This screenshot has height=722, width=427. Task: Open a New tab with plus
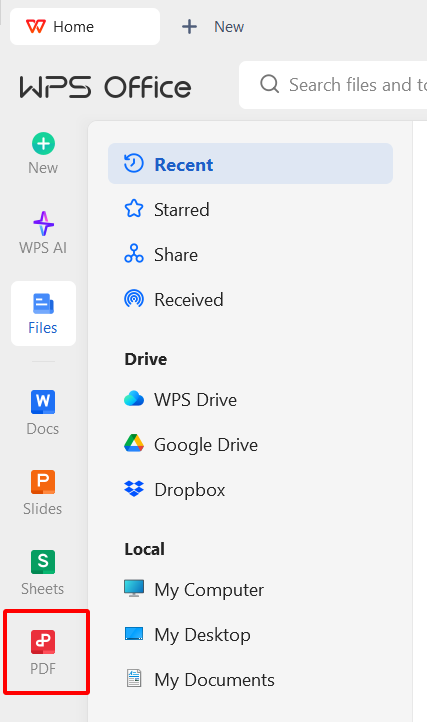point(213,27)
